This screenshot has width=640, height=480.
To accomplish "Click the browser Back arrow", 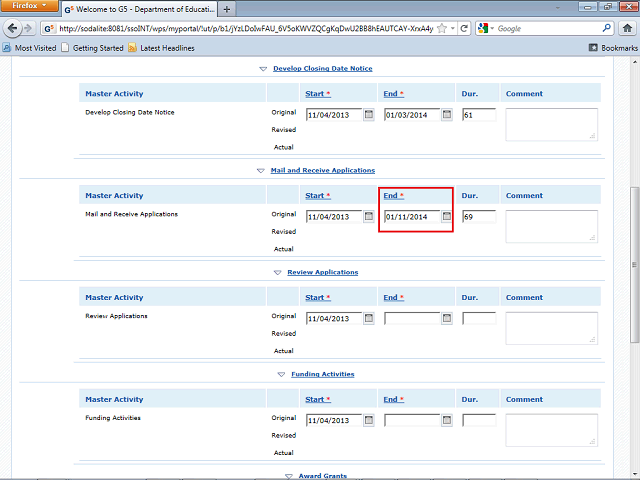I will click(x=13, y=28).
